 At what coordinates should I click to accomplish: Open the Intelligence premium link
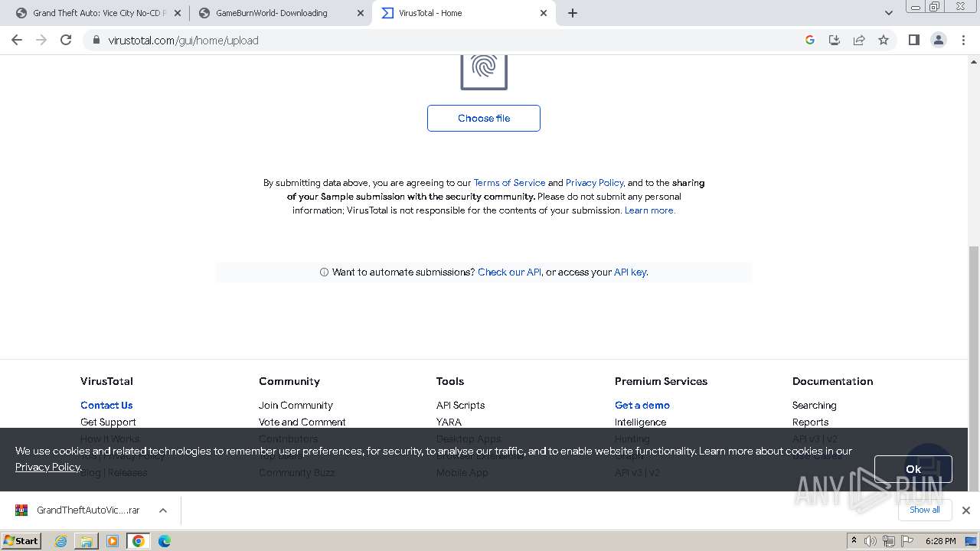pyautogui.click(x=640, y=422)
